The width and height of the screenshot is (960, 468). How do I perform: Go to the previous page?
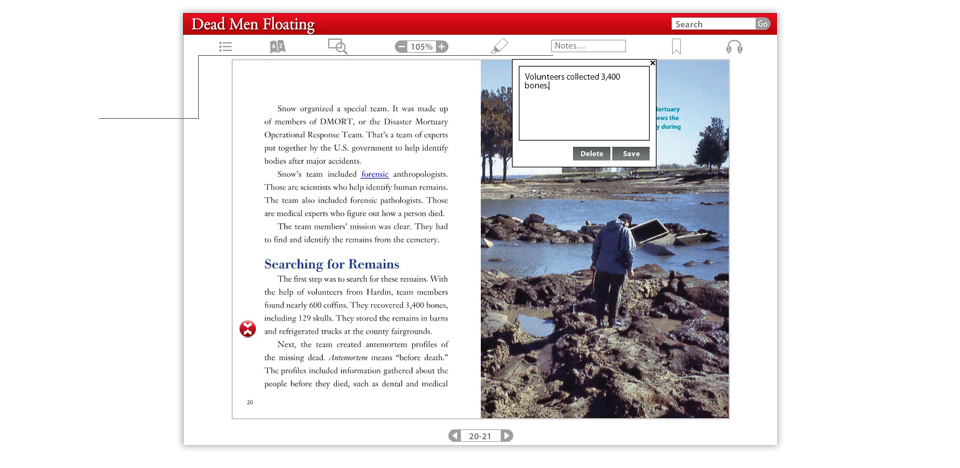[455, 436]
